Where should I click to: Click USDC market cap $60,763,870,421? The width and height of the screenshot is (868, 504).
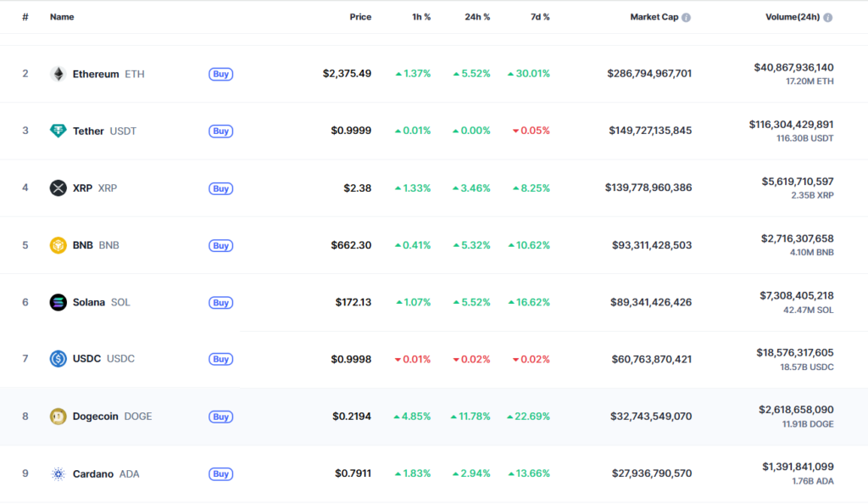[652, 360]
